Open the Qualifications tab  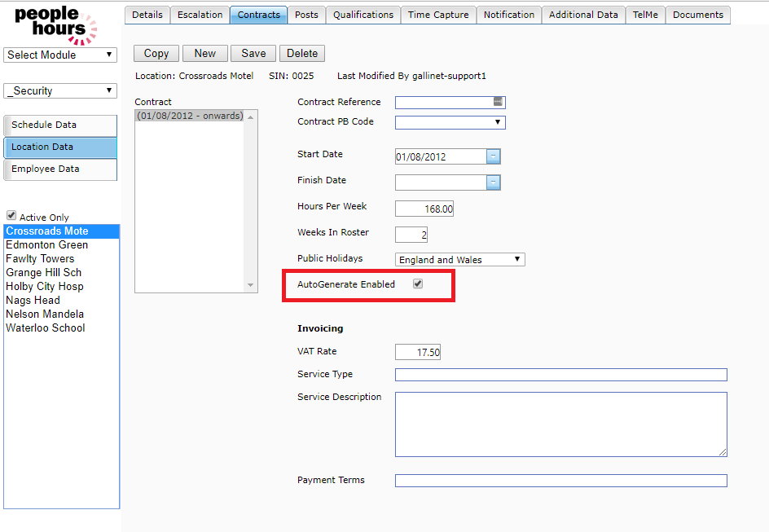pyautogui.click(x=363, y=15)
